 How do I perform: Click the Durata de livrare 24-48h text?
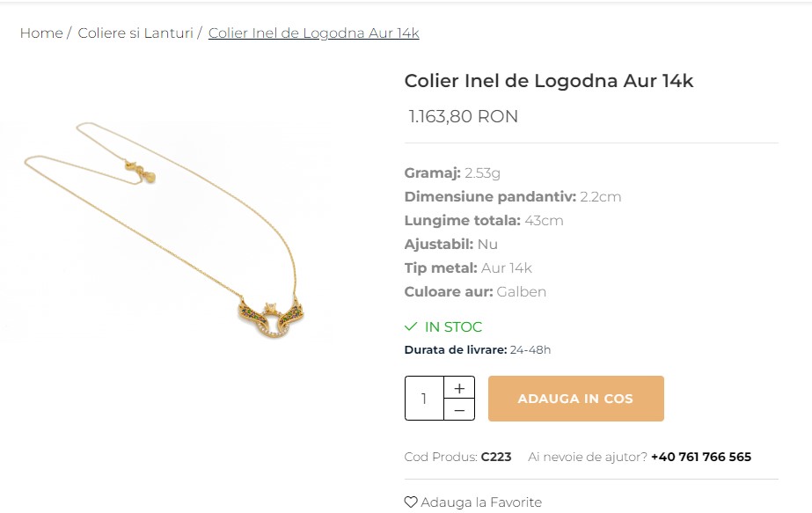pos(477,350)
